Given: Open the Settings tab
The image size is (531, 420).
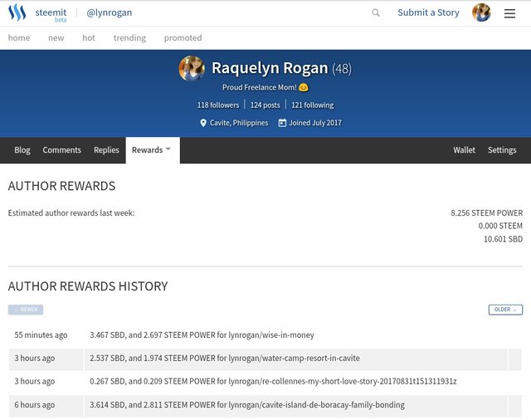Looking at the screenshot, I should [502, 150].
